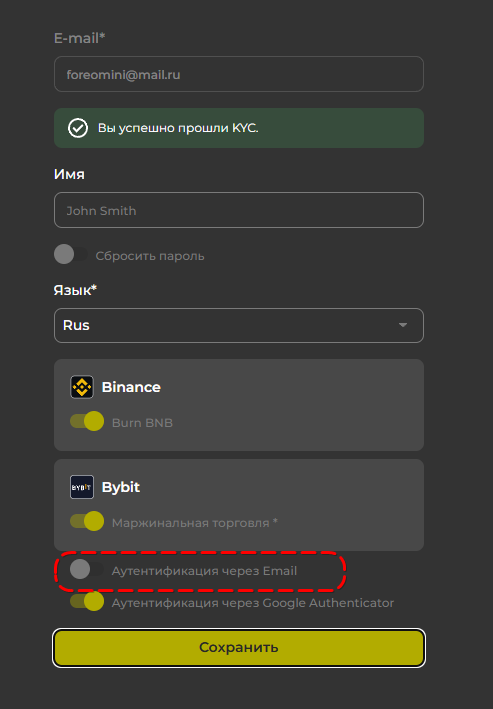The height and width of the screenshot is (709, 493).
Task: Click the Burn BNB label
Action: (142, 423)
